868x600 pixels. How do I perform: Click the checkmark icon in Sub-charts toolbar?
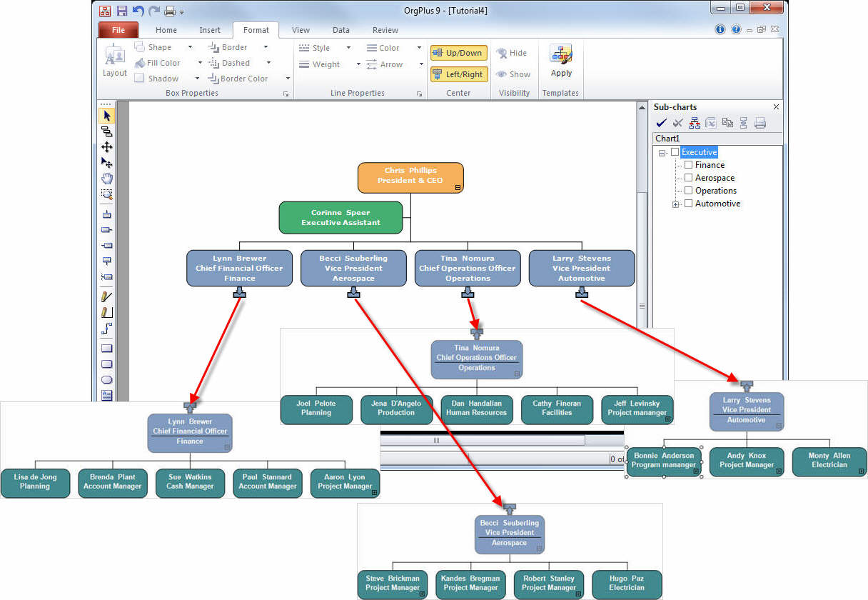click(661, 123)
